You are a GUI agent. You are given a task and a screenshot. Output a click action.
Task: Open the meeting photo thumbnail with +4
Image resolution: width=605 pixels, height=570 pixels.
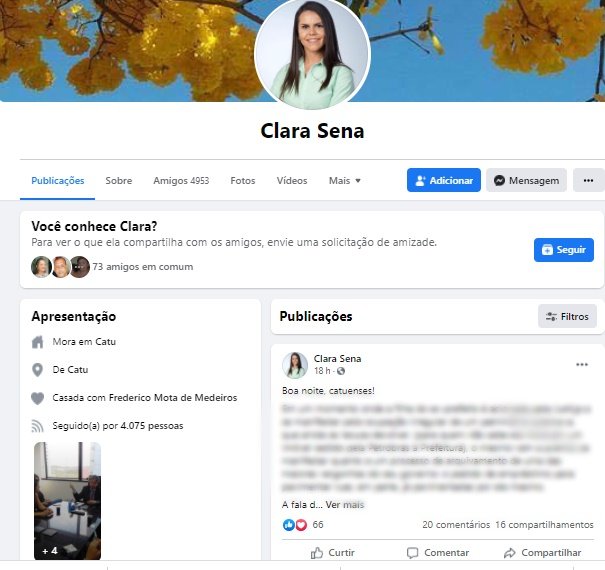pos(68,501)
